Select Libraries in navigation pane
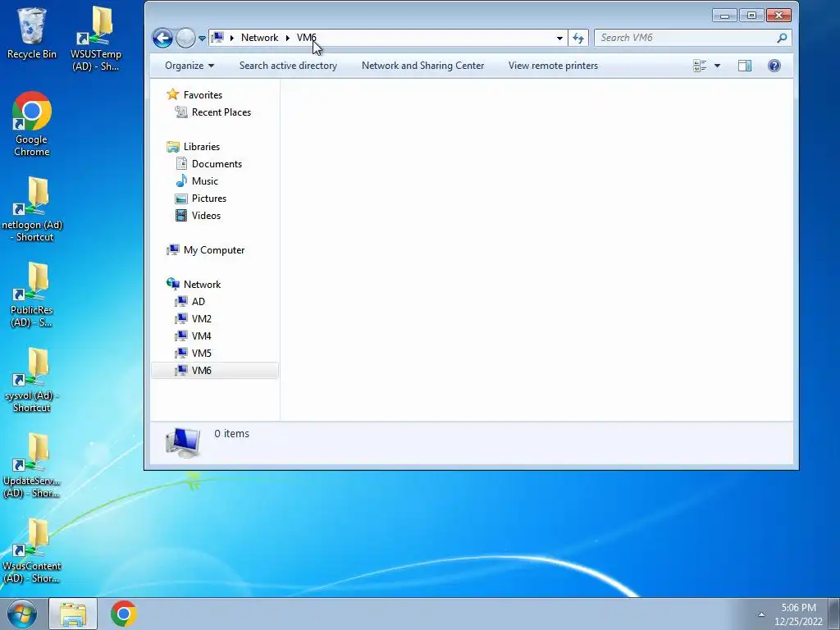This screenshot has width=840, height=630. click(202, 146)
